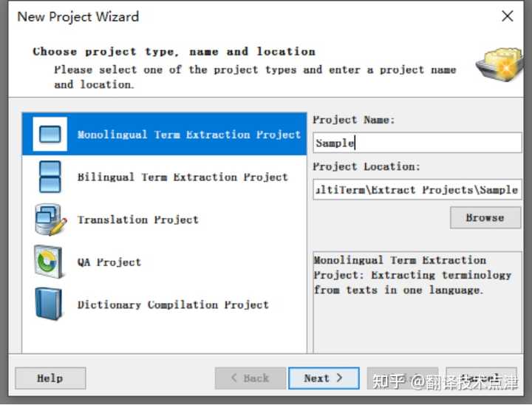Focus the Project Location path field
The height and width of the screenshot is (405, 532).
417,189
